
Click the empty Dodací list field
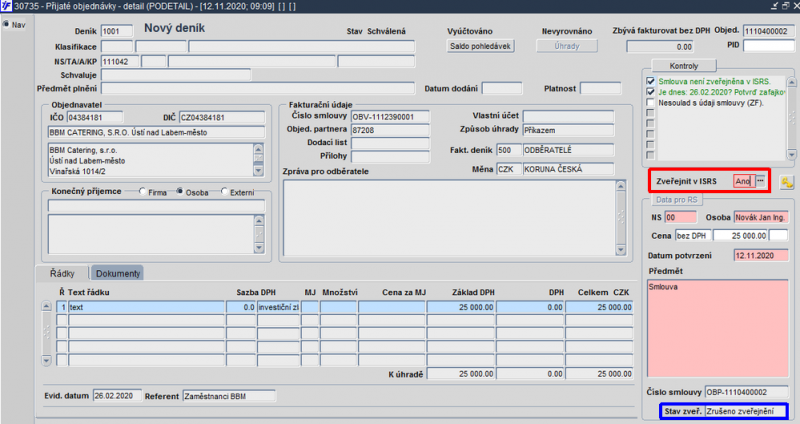click(390, 143)
